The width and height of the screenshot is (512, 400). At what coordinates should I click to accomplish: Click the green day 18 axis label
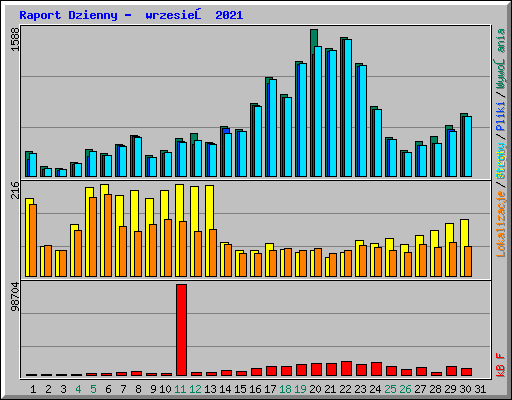click(x=286, y=389)
